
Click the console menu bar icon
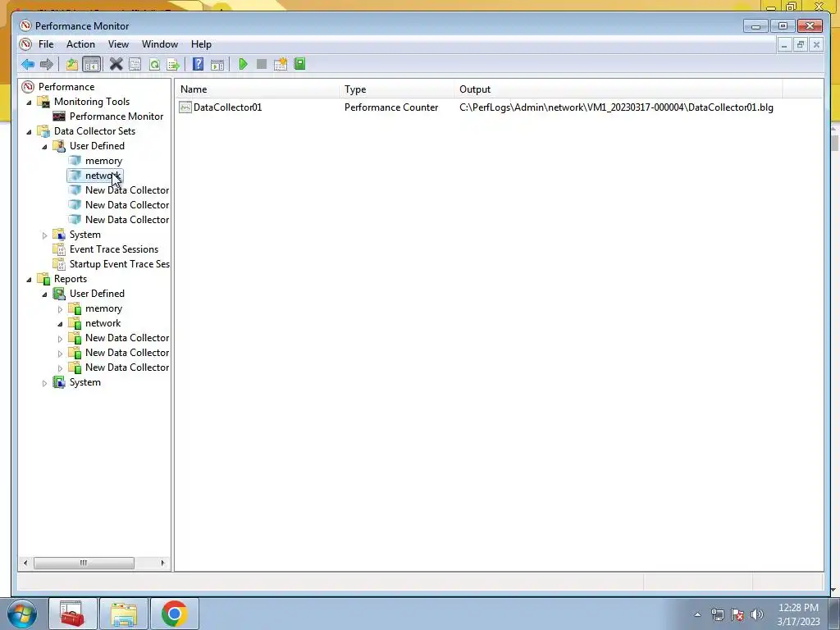pyautogui.click(x=25, y=44)
